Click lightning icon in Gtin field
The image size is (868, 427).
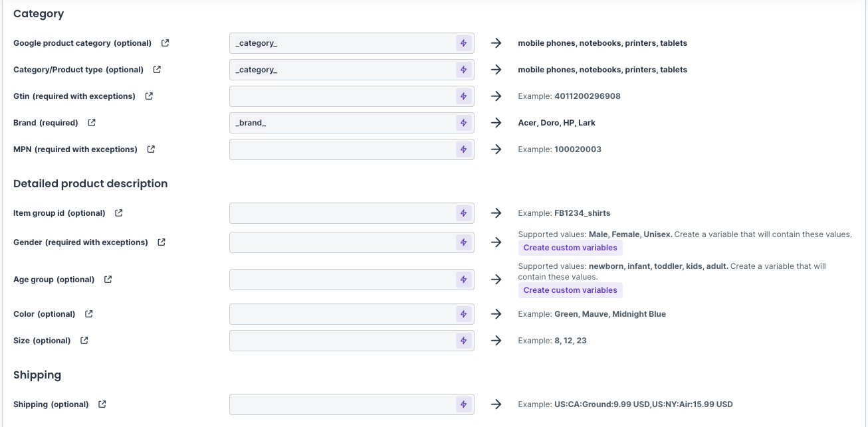pos(463,96)
